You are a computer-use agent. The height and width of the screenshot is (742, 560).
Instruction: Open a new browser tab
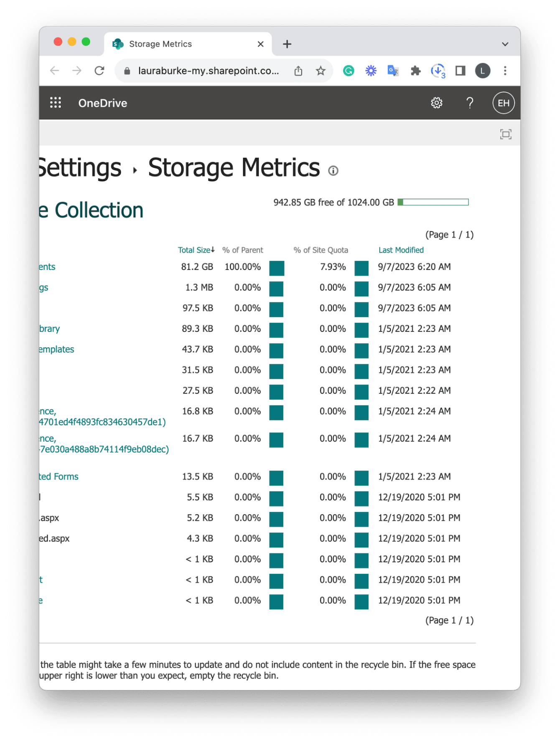point(287,44)
